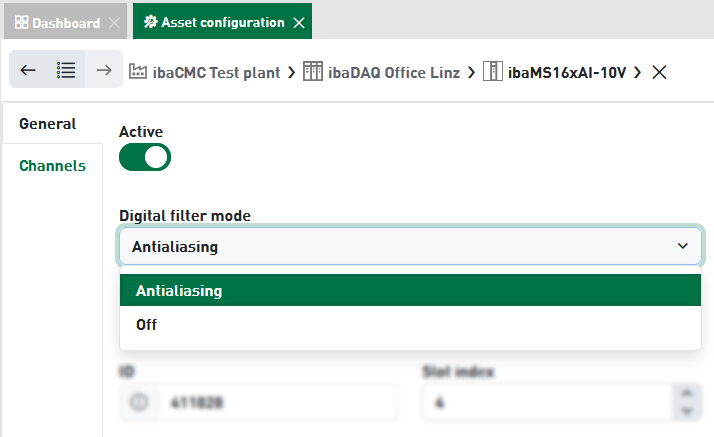Screen dimensions: 714x437
Task: Click the rack icon beside ibaDAQ Office Linz
Action: point(313,71)
